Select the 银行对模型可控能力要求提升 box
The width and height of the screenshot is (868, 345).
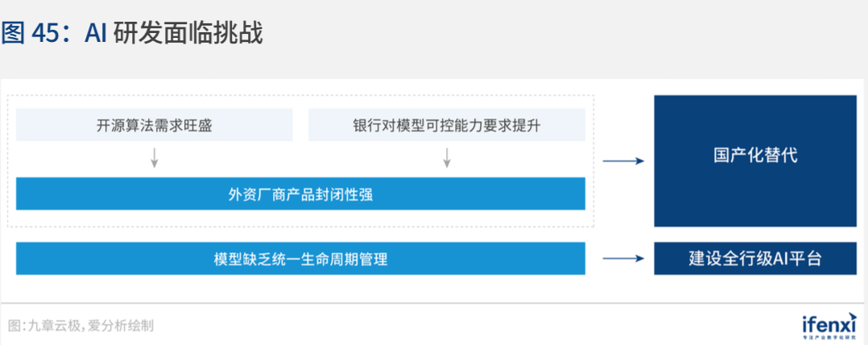[447, 125]
